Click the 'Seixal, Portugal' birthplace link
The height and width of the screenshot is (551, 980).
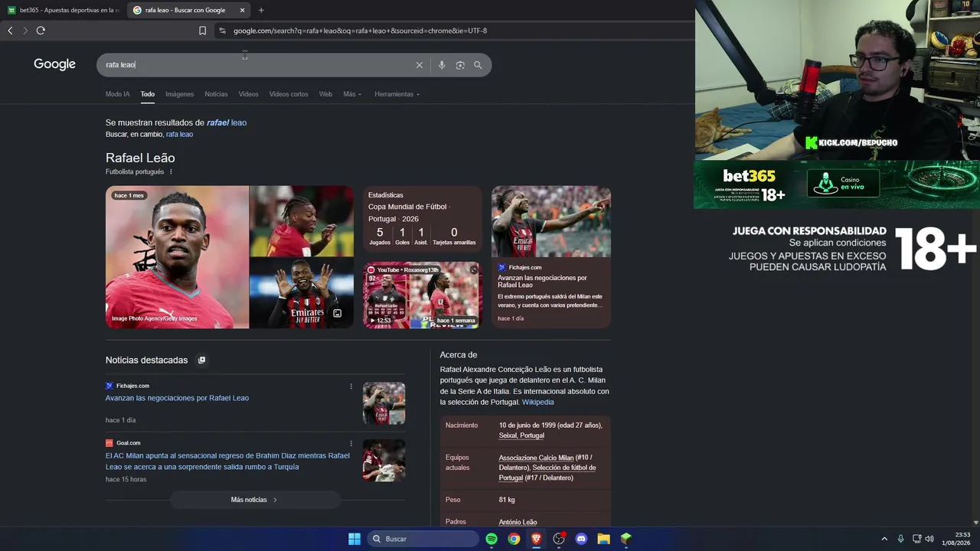tap(521, 435)
